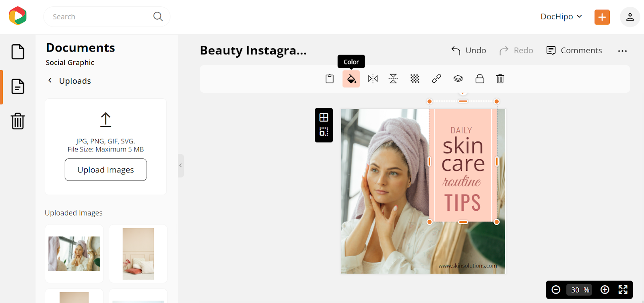Zoom out with the minus icon
This screenshot has height=303, width=644.
pos(556,290)
